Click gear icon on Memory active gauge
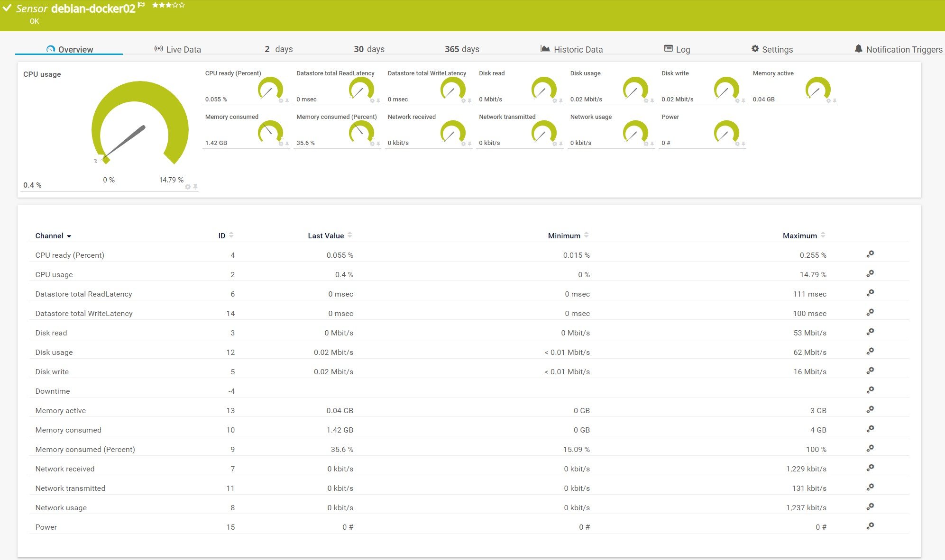The height and width of the screenshot is (560, 945). click(828, 101)
